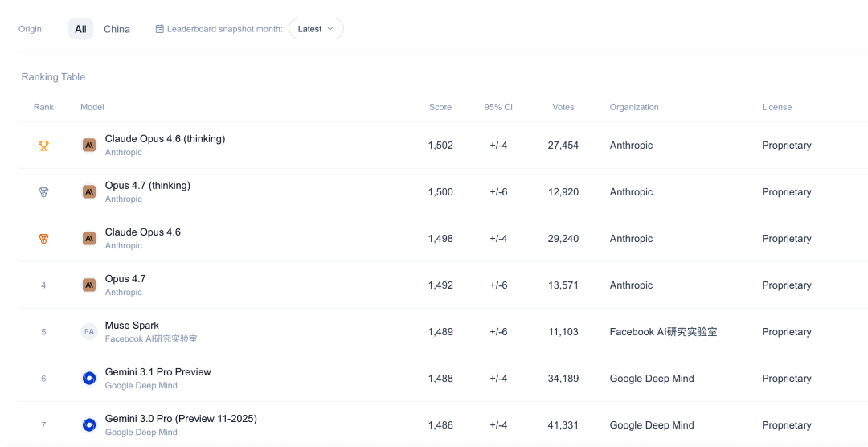
Task: Click the score 1,489
Action: [440, 332]
